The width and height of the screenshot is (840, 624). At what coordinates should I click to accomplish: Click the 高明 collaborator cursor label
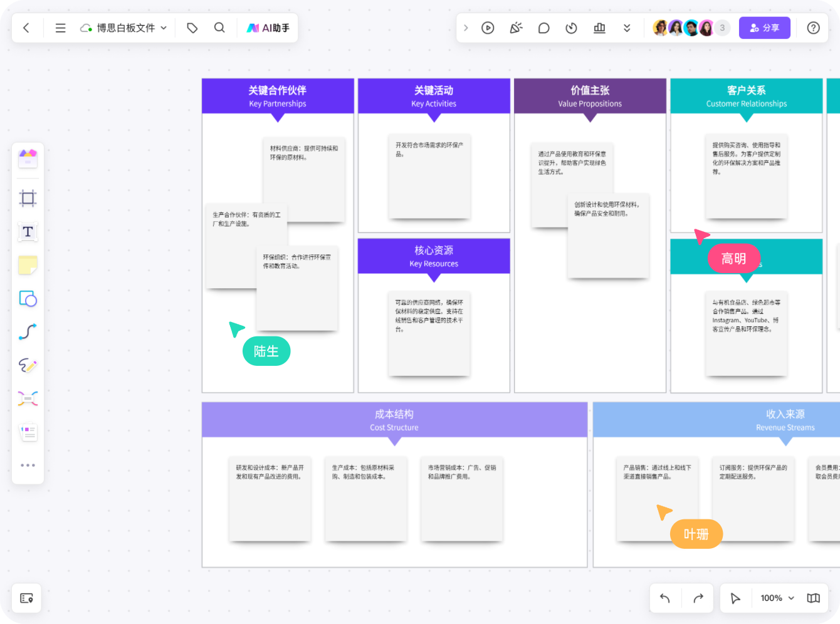pyautogui.click(x=734, y=259)
